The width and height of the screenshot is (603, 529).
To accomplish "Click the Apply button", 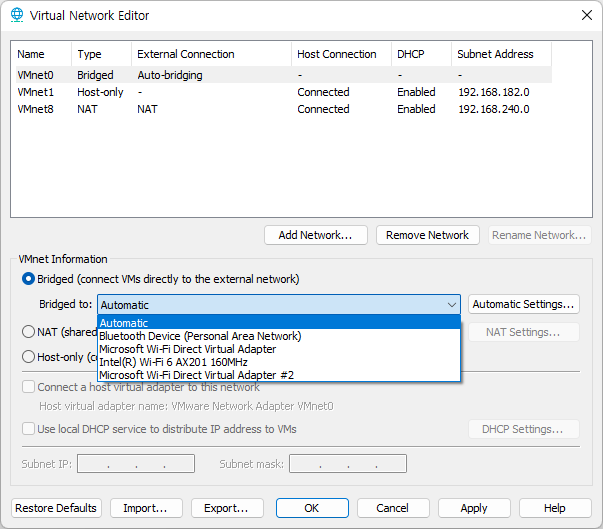I will 474,508.
